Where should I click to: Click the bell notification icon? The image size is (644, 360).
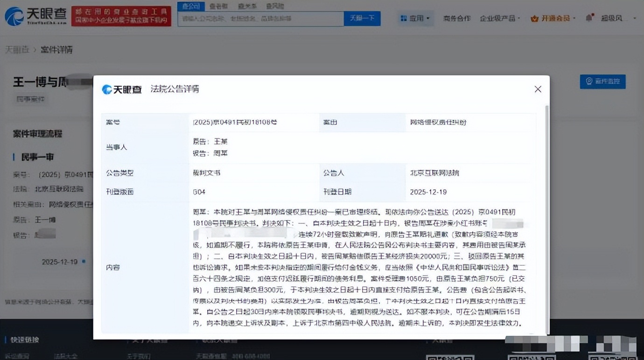pos(589,18)
